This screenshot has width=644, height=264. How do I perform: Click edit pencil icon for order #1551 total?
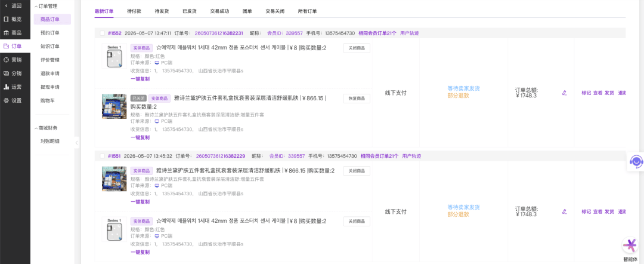(x=564, y=211)
